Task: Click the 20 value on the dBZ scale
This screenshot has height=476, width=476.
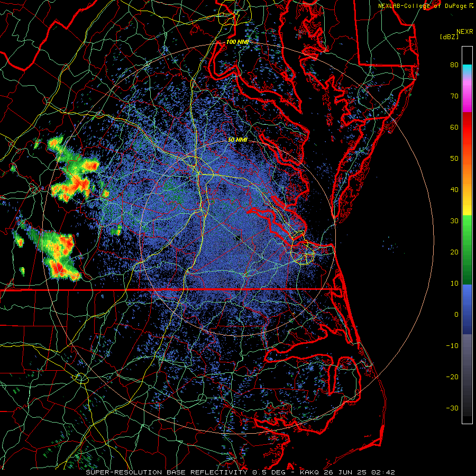Action: point(454,252)
